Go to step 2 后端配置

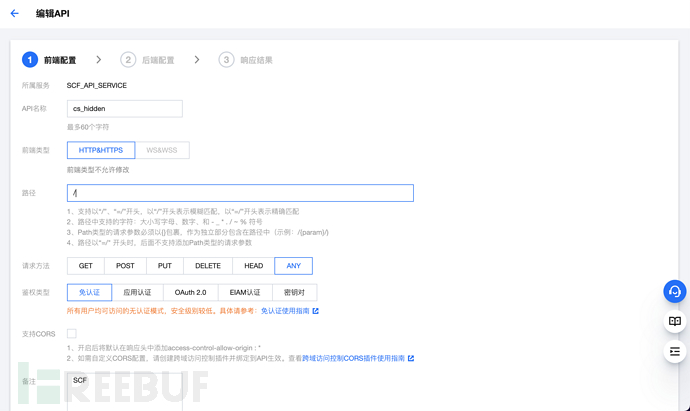click(147, 60)
